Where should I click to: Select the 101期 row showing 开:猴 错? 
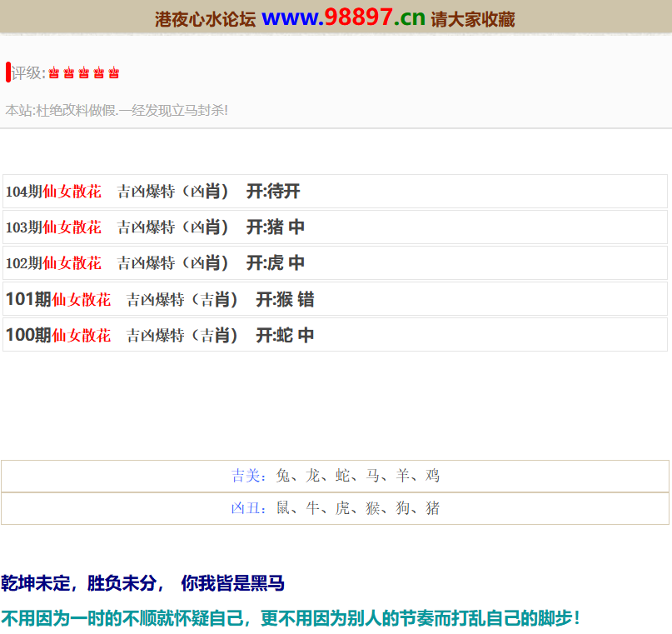point(335,299)
